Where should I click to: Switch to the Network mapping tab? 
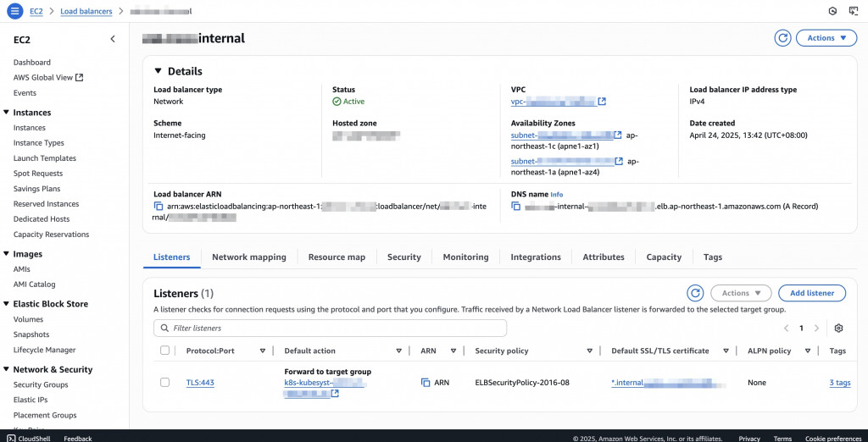tap(249, 257)
